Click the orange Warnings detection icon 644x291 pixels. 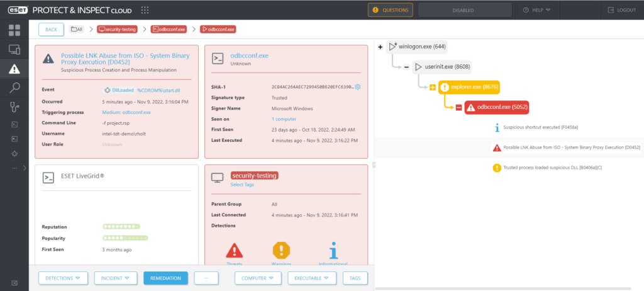[281, 251]
